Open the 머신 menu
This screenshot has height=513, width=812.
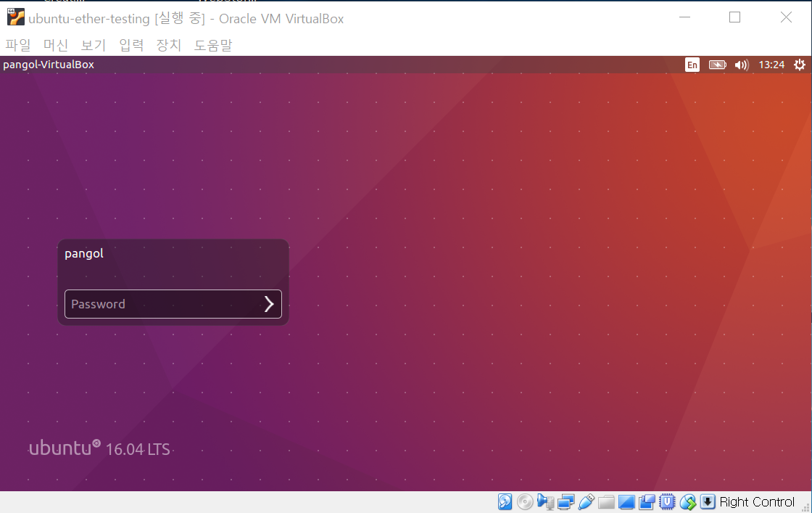[56, 45]
